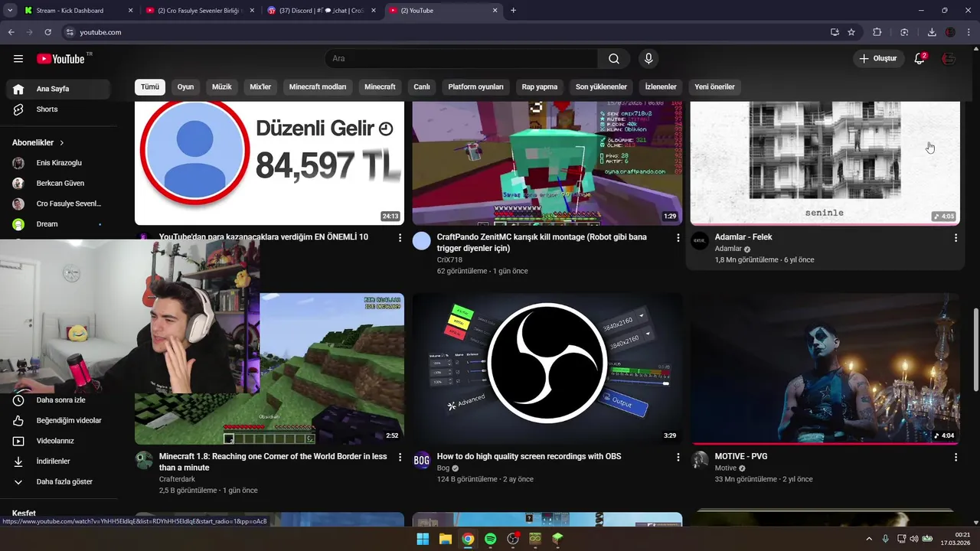Select the Mix'ler filter chip
Screen dimensions: 980x551
tap(260, 86)
